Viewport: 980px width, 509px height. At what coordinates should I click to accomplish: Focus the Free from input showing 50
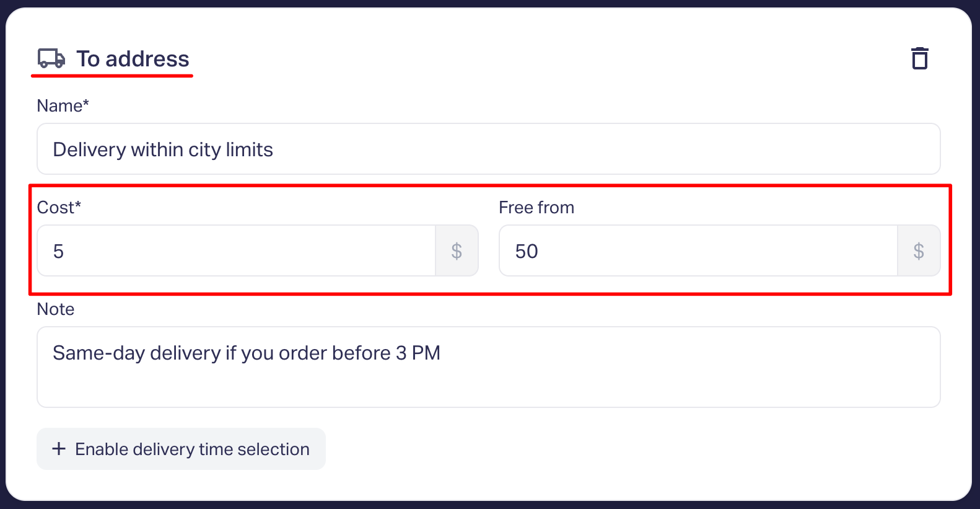point(699,250)
